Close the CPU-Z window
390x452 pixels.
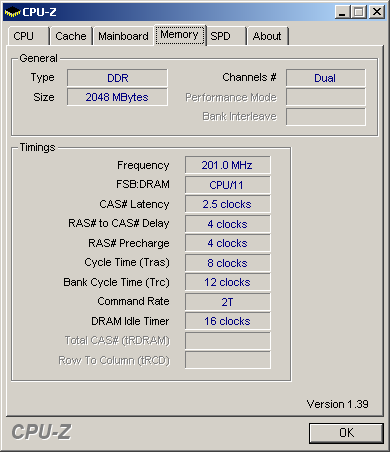click(377, 12)
